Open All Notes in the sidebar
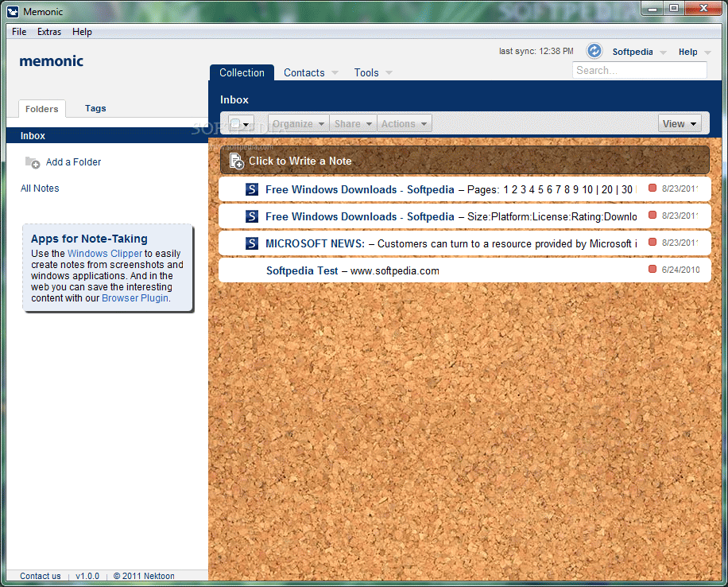Screen dimensions: 728x587 [40, 189]
